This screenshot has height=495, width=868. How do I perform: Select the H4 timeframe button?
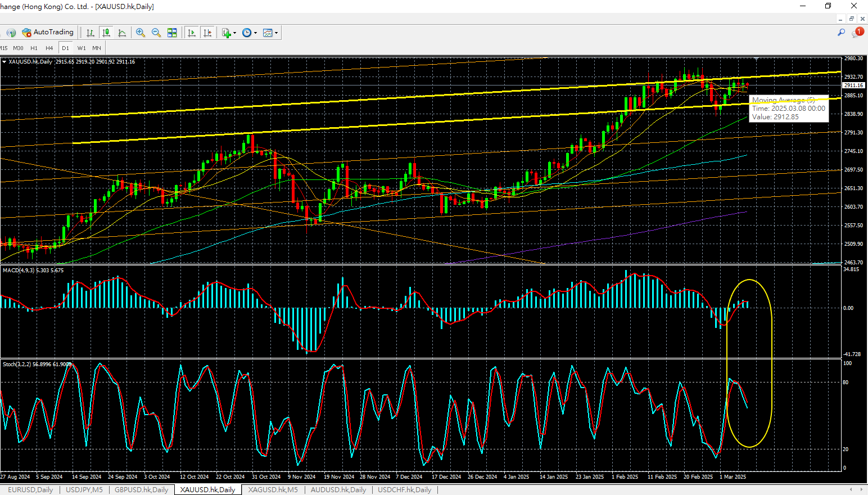pyautogui.click(x=49, y=48)
